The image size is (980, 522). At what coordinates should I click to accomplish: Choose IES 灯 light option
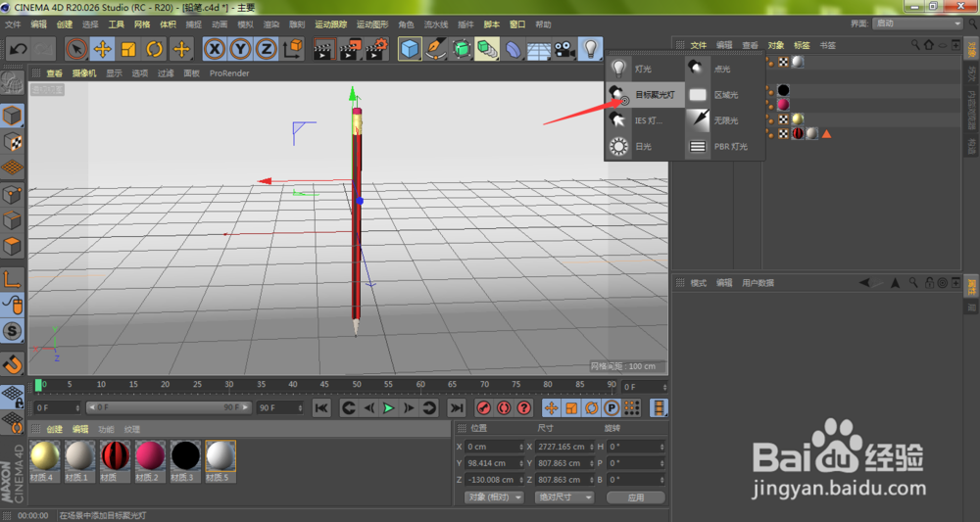point(644,119)
